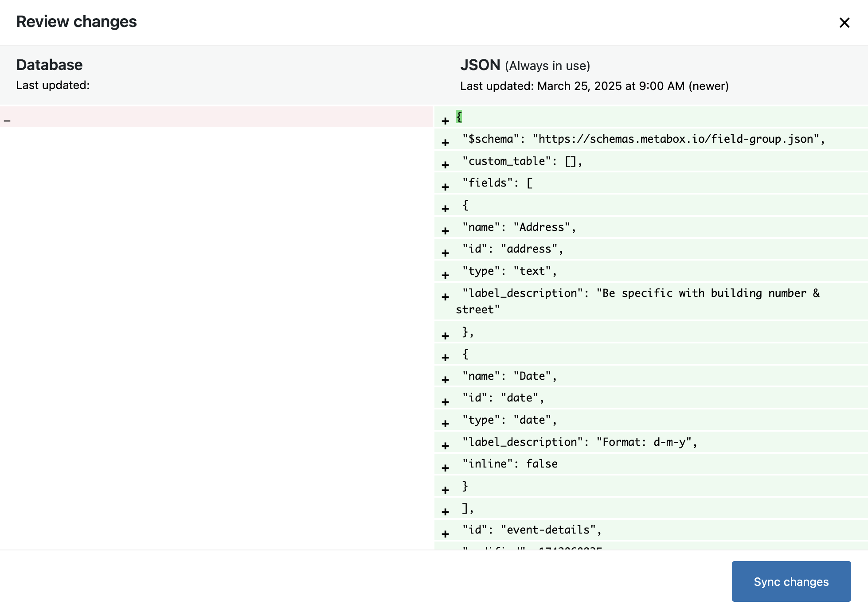The height and width of the screenshot is (608, 868).
Task: Click the Review changes dialog title
Action: coord(76,22)
